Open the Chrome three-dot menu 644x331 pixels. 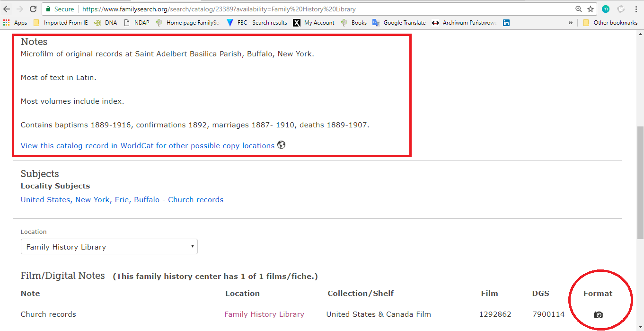[x=636, y=9]
